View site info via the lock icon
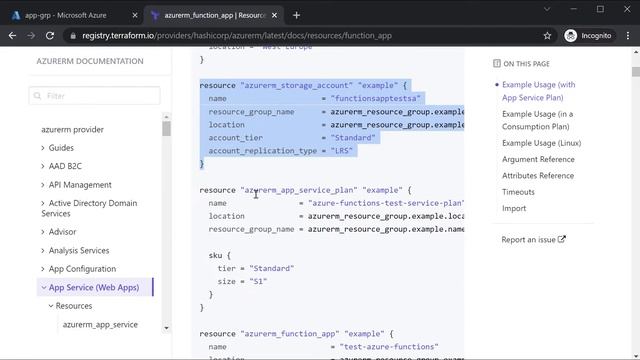The width and height of the screenshot is (640, 360). click(x=73, y=36)
